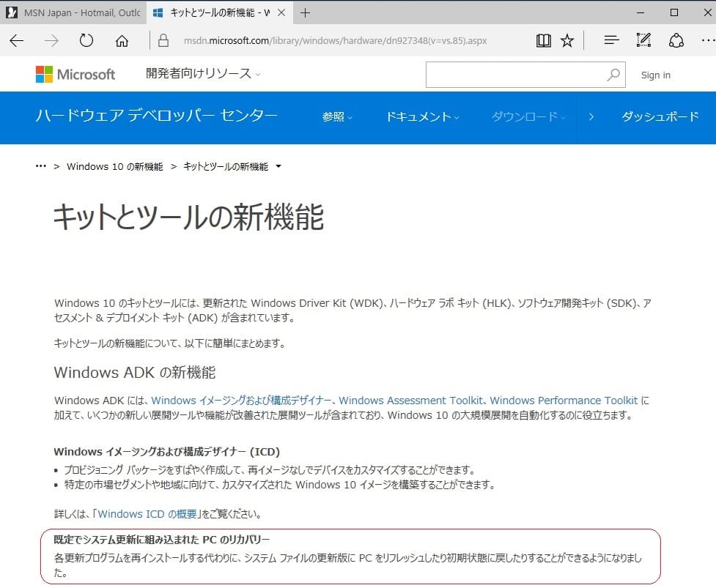716x588 pixels.
Task: Add this page to Favorites via star icon
Action: pyautogui.click(x=567, y=40)
